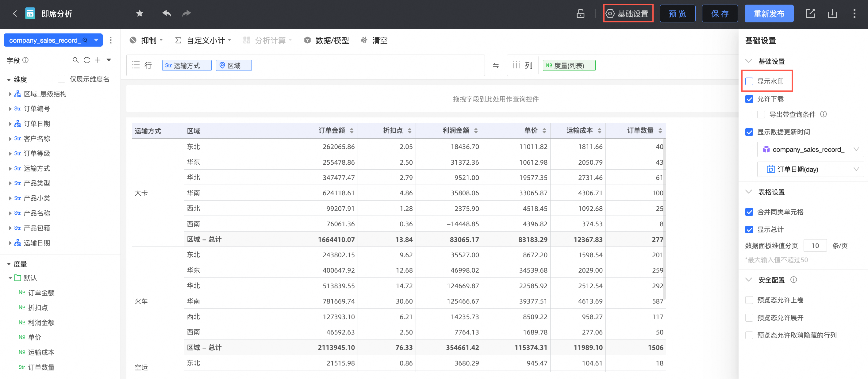Screen dimensions: 868x379
Task: Click the page size input field
Action: pyautogui.click(x=815, y=246)
